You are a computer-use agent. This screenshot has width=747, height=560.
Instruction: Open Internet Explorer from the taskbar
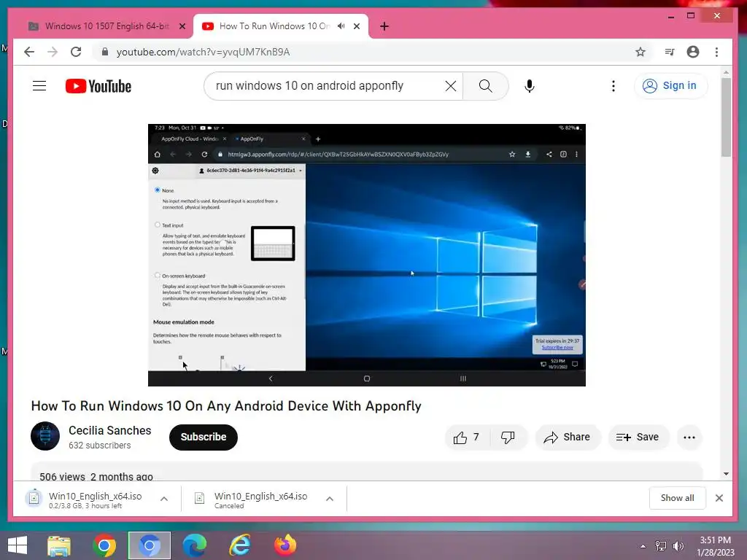click(240, 545)
